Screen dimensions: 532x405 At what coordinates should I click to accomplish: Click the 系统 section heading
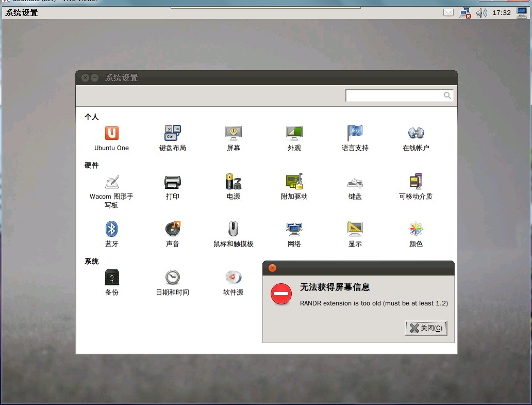click(92, 262)
